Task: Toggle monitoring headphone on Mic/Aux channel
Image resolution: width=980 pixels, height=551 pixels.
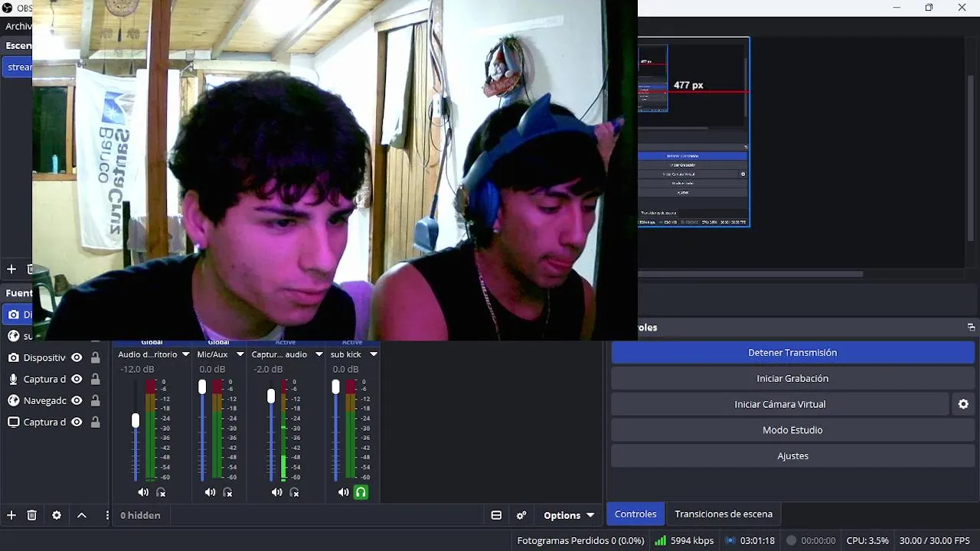Action: pyautogui.click(x=227, y=492)
